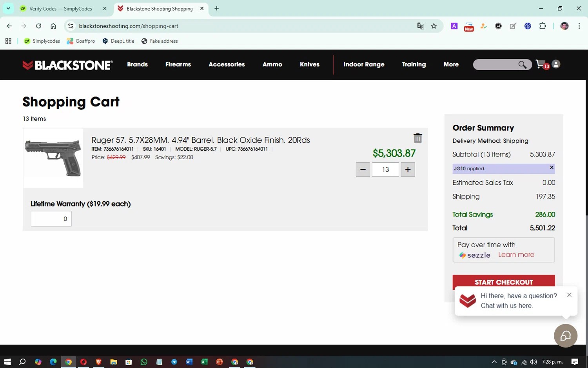Viewport: 588px width, 368px height.
Task: Open the browser extensions puzzle icon
Action: pos(543,26)
